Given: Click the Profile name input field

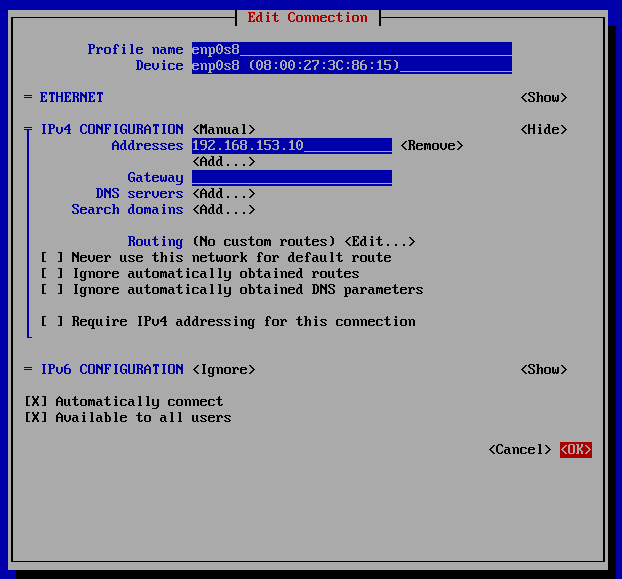Looking at the screenshot, I should click(x=351, y=49).
